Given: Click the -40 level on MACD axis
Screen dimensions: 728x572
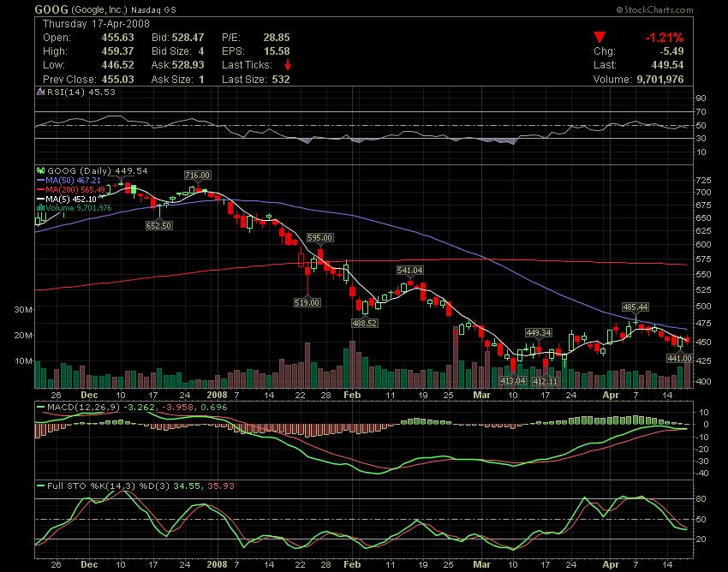Looking at the screenshot, I should tap(702, 474).
